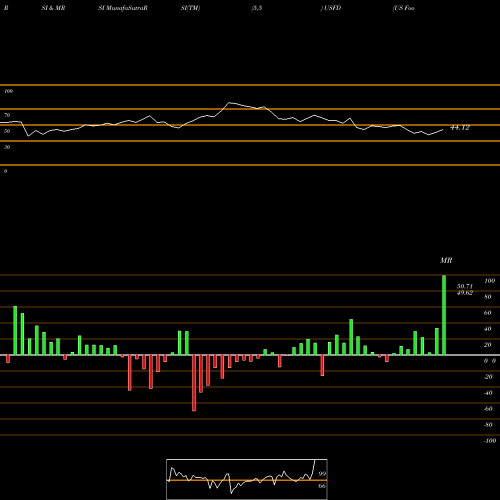Click the 'SI MunafaSutraR' header text
This screenshot has width=500, height=500.
123,8
